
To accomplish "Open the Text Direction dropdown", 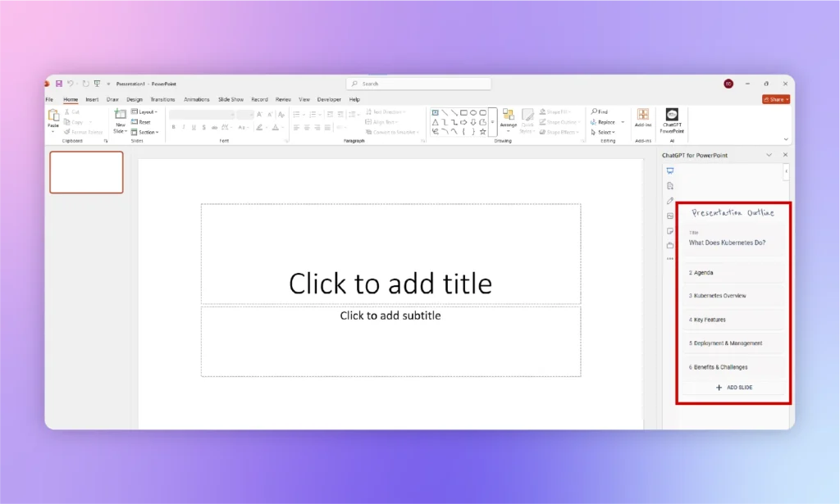I will (x=386, y=111).
